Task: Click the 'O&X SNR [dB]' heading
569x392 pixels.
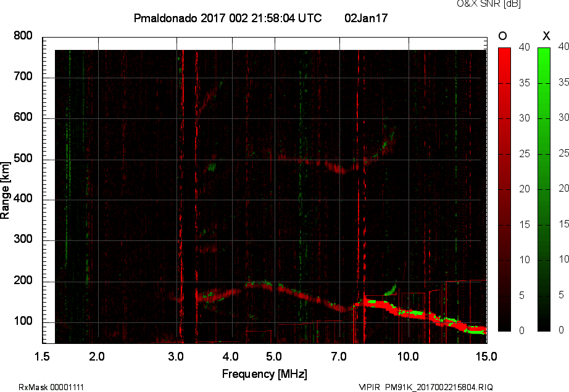Action: tap(488, 4)
